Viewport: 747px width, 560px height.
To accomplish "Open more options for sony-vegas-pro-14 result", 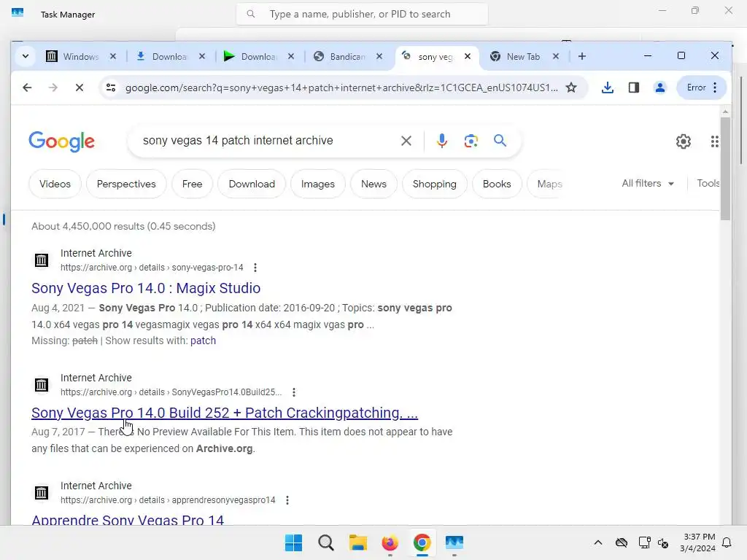I will coord(255,268).
